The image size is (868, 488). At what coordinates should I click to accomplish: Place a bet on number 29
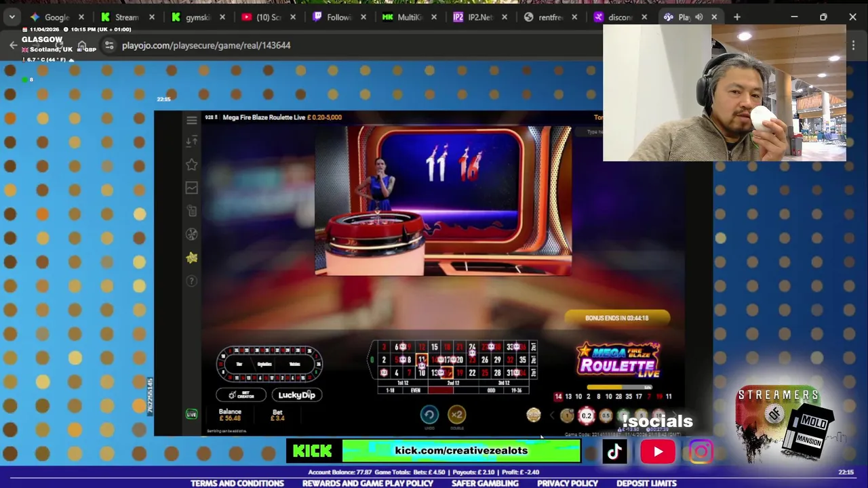[497, 360]
